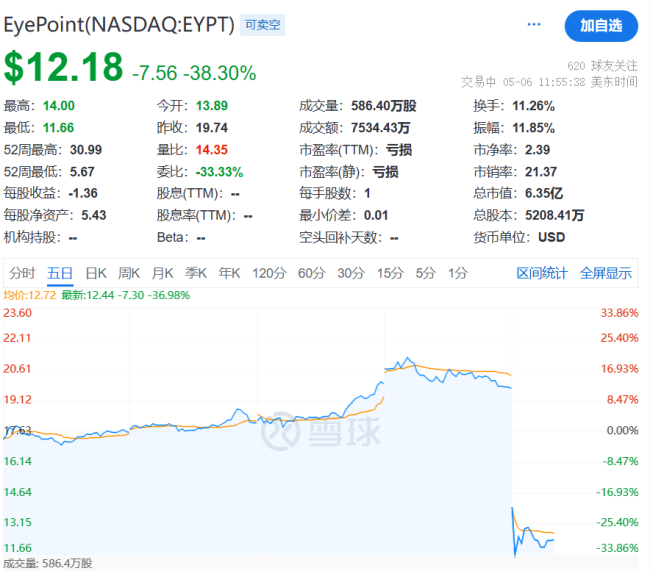
Task: Click the 量比 value 14.35
Action: point(212,150)
